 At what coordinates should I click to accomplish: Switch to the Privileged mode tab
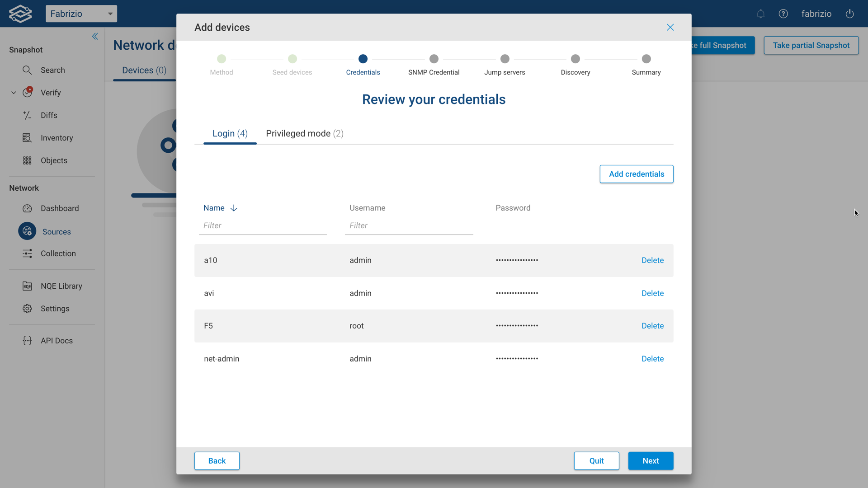tap(304, 133)
